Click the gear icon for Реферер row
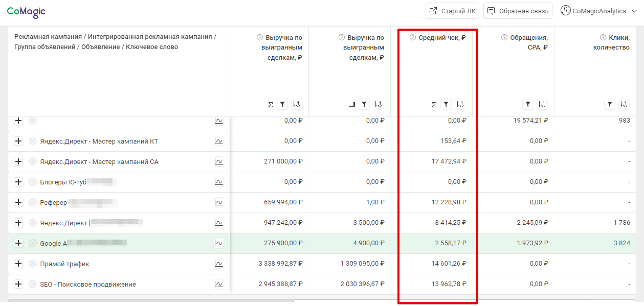The height and width of the screenshot is (306, 644). click(x=33, y=202)
